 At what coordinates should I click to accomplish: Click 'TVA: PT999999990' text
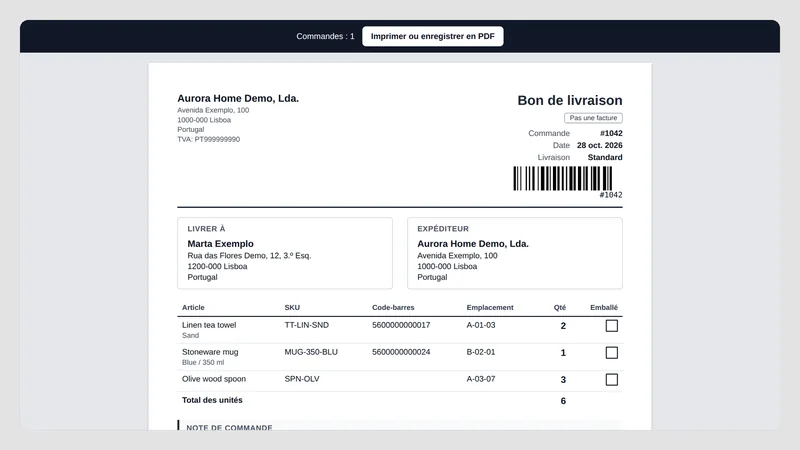(x=208, y=139)
